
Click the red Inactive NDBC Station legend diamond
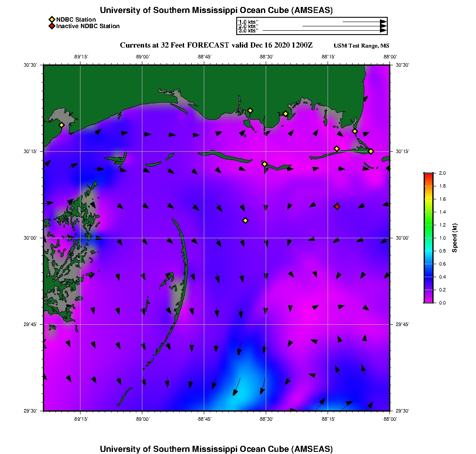click(x=51, y=26)
